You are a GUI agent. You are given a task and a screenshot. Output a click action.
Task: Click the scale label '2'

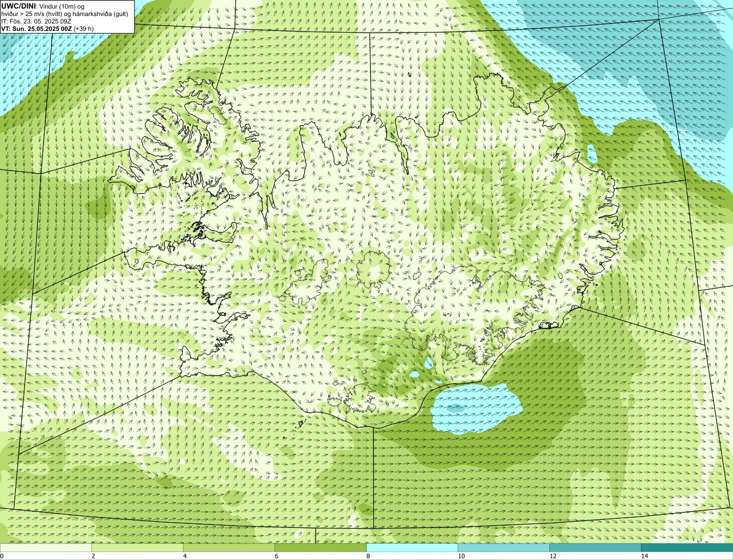pos(93,556)
